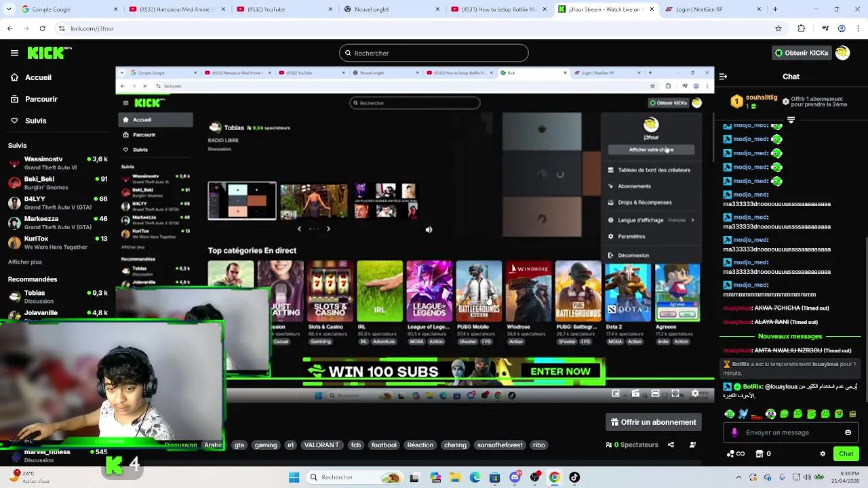Open Markeezza channel in sidebar
This screenshot has height=488, width=868.
click(x=58, y=222)
